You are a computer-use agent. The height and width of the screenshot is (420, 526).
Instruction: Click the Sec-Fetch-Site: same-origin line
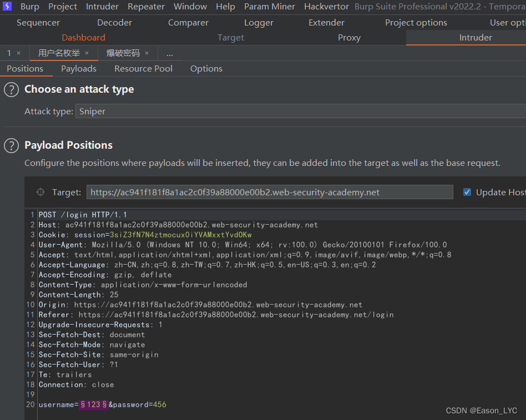[x=98, y=355]
